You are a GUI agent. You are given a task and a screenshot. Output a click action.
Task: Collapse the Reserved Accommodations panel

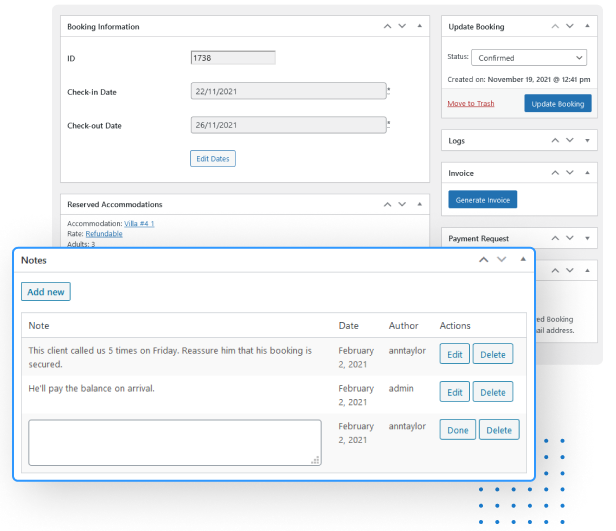[420, 204]
